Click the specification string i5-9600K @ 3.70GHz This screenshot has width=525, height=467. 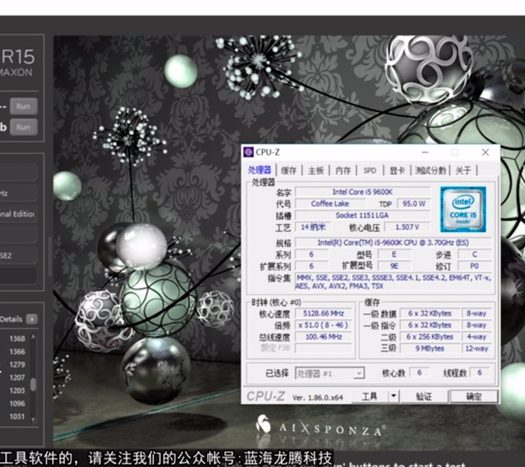coord(393,243)
